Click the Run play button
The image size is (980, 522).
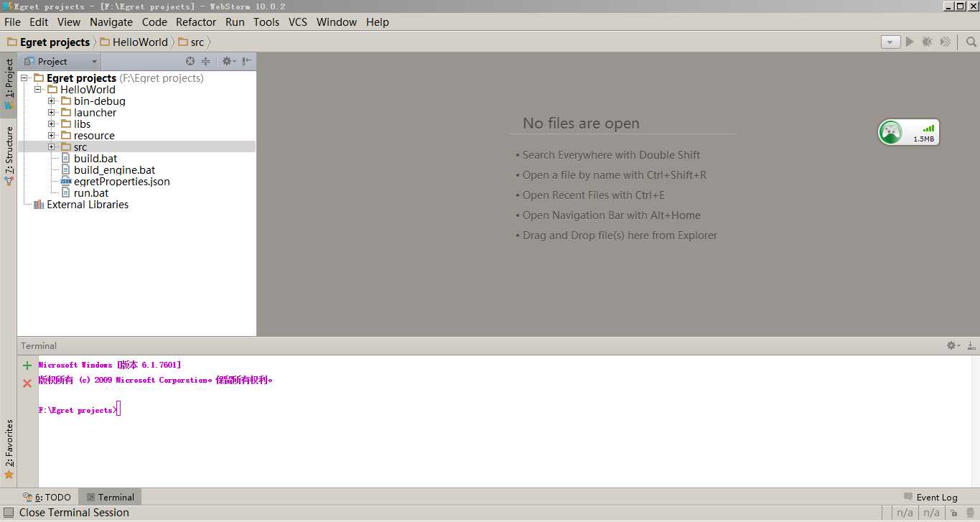(910, 42)
